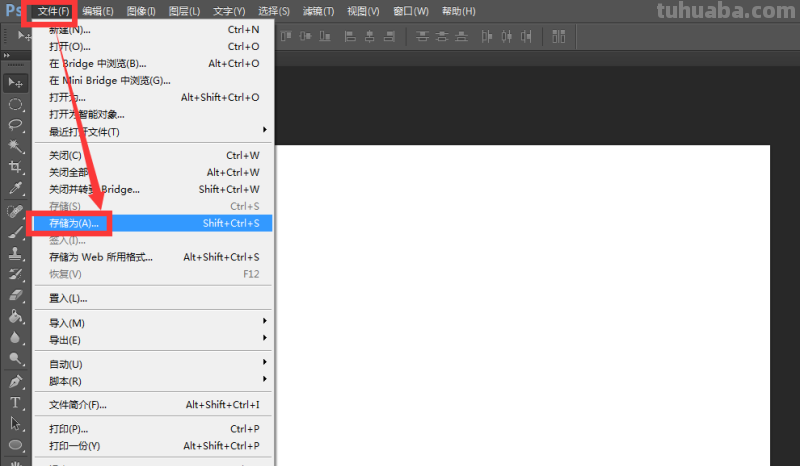The image size is (800, 466).
Task: Select the Clone Stamp tool
Action: [16, 253]
